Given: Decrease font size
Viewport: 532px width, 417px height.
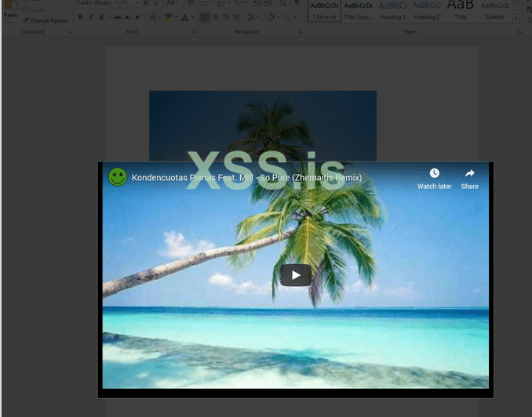Looking at the screenshot, I should pos(155,3).
